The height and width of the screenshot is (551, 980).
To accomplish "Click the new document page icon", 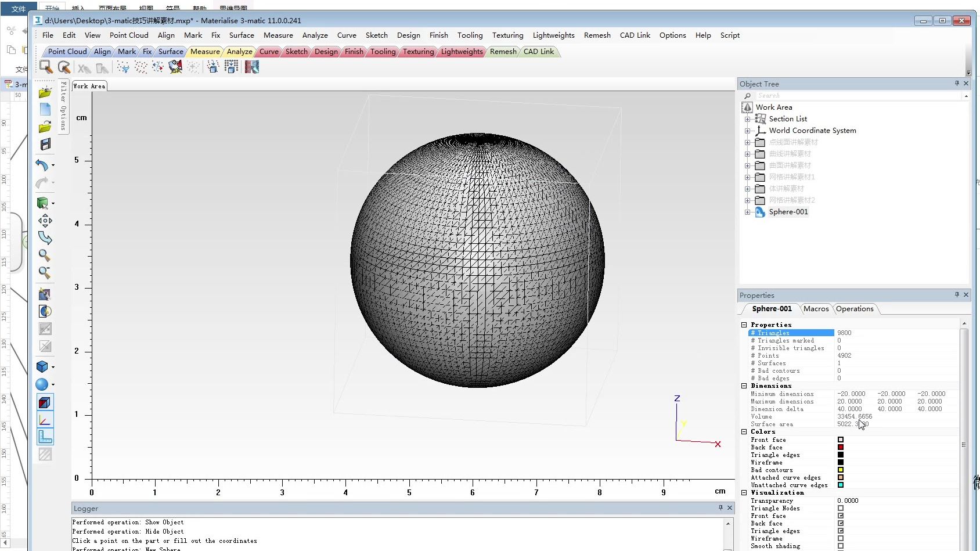I will [45, 110].
